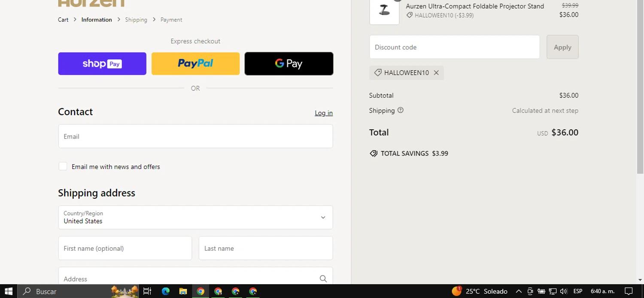This screenshot has width=644, height=298.
Task: Open the notification center icon
Action: click(x=629, y=291)
